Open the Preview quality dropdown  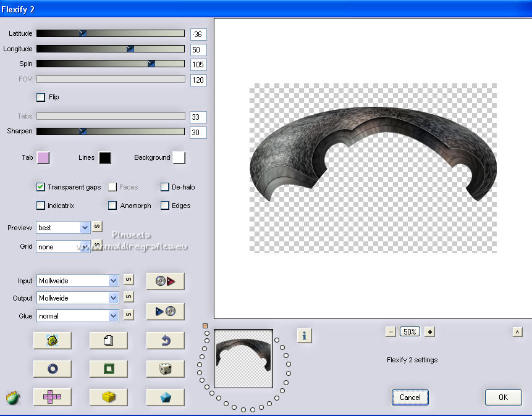click(x=63, y=228)
